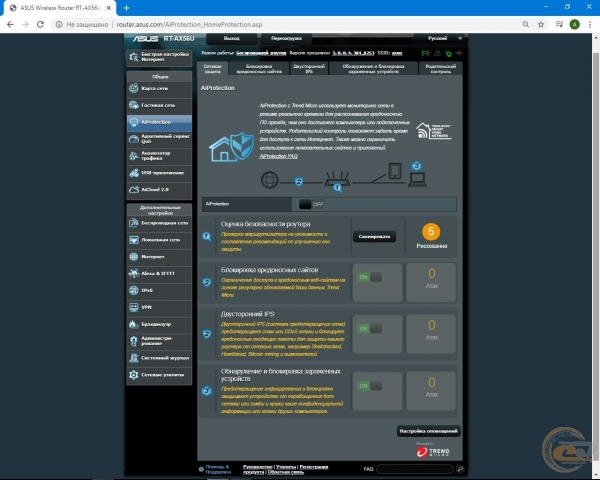Open the Руководство footer link
This screenshot has height=480, width=600.
(x=258, y=467)
